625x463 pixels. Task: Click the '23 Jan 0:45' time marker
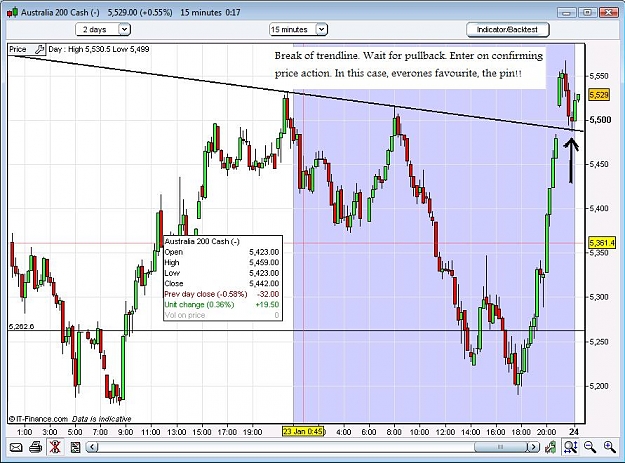304,432
